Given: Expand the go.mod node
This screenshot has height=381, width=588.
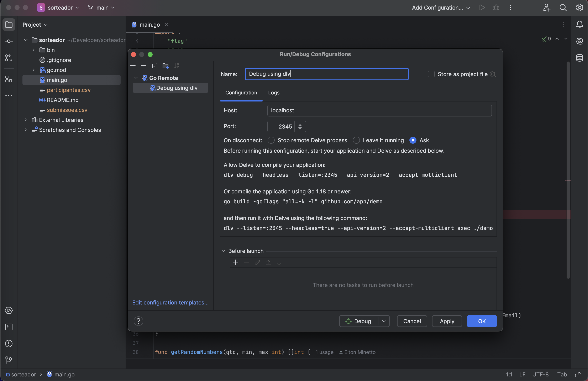Looking at the screenshot, I should point(33,70).
